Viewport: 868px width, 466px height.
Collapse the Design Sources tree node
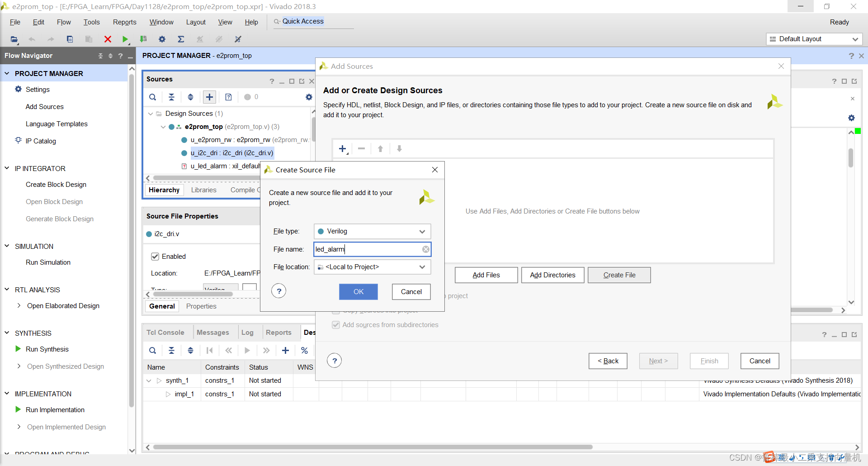151,114
